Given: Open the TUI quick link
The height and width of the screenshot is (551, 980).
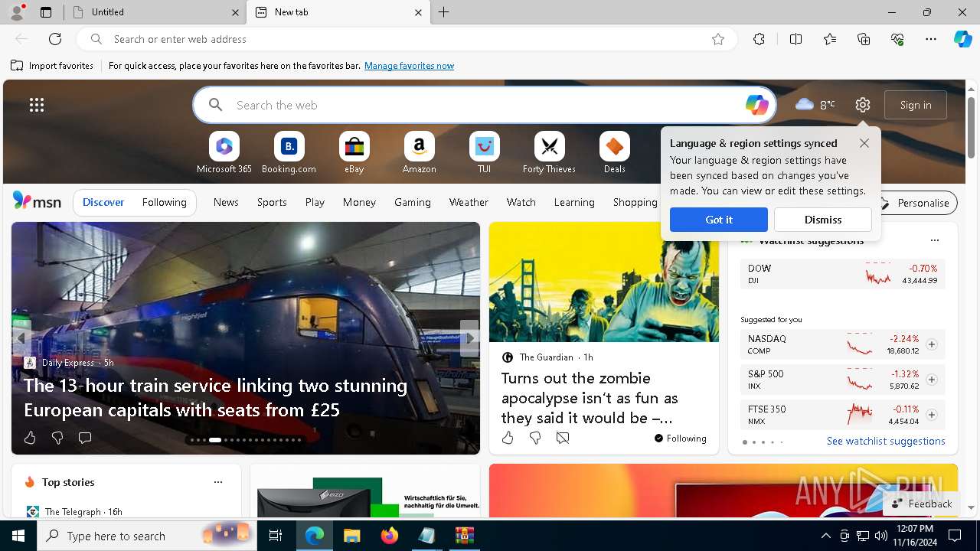Looking at the screenshot, I should (x=484, y=153).
